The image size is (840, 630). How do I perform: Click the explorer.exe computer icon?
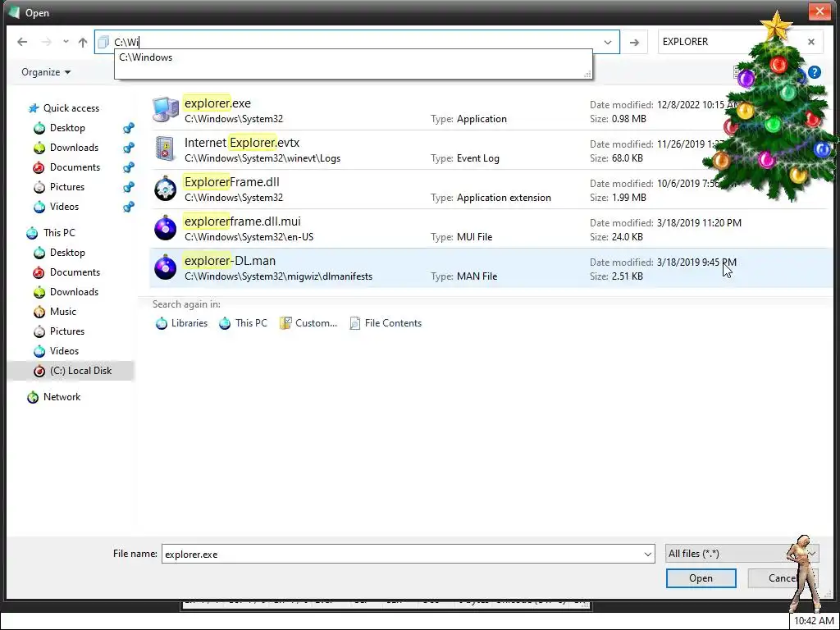click(x=166, y=111)
